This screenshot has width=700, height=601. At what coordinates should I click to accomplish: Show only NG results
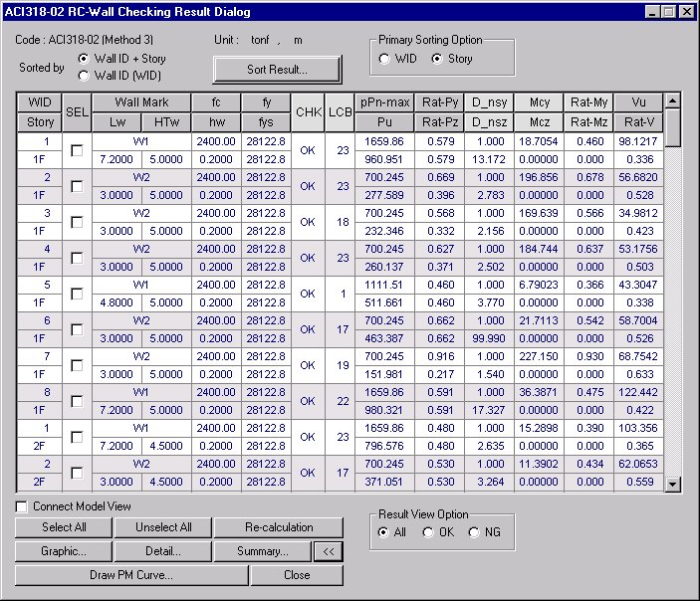(474, 532)
